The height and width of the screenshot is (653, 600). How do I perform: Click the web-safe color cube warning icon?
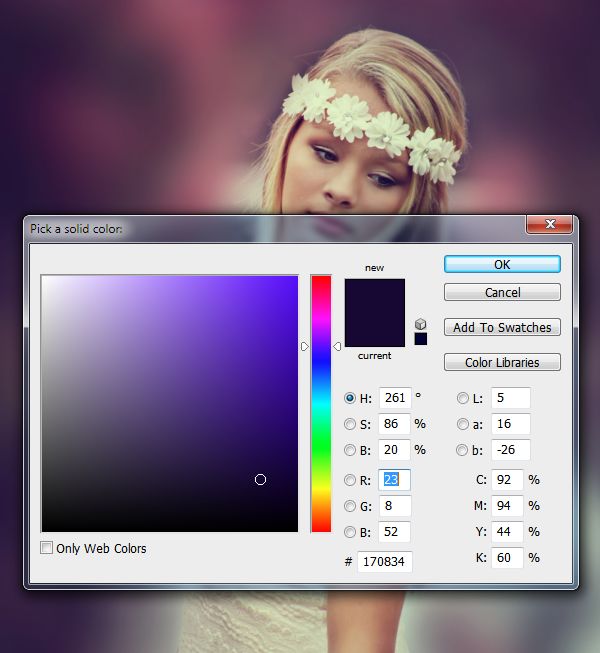pos(421,324)
